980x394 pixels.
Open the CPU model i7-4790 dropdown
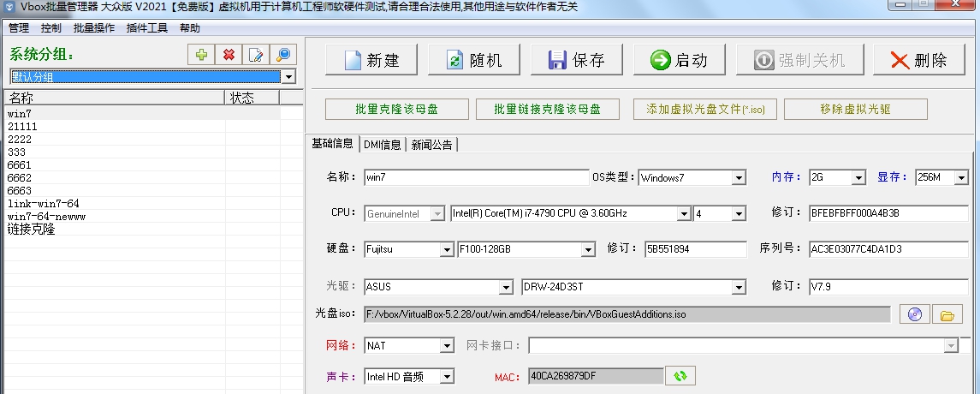pyautogui.click(x=684, y=214)
